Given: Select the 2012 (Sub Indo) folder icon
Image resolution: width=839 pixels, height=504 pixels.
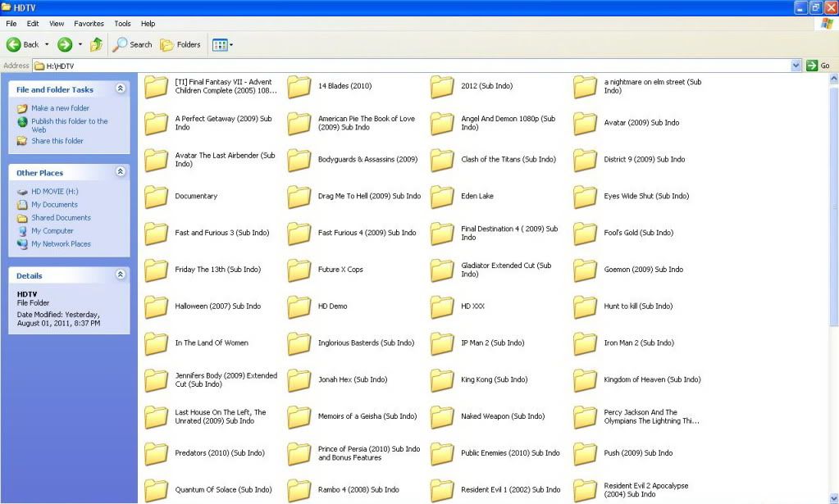Looking at the screenshot, I should [x=443, y=87].
